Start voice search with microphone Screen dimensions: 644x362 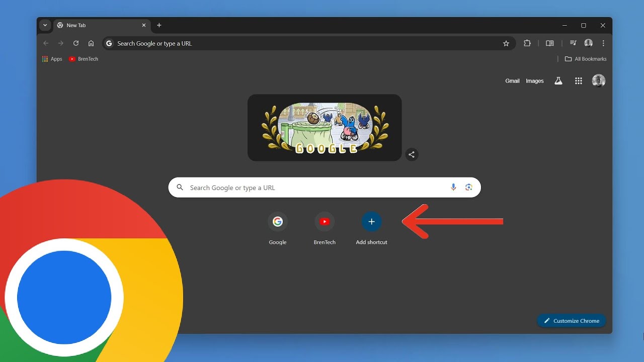(x=453, y=188)
